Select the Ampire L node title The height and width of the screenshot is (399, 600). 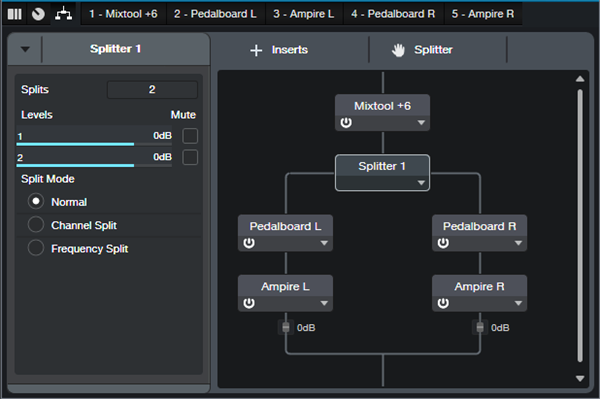pos(285,286)
